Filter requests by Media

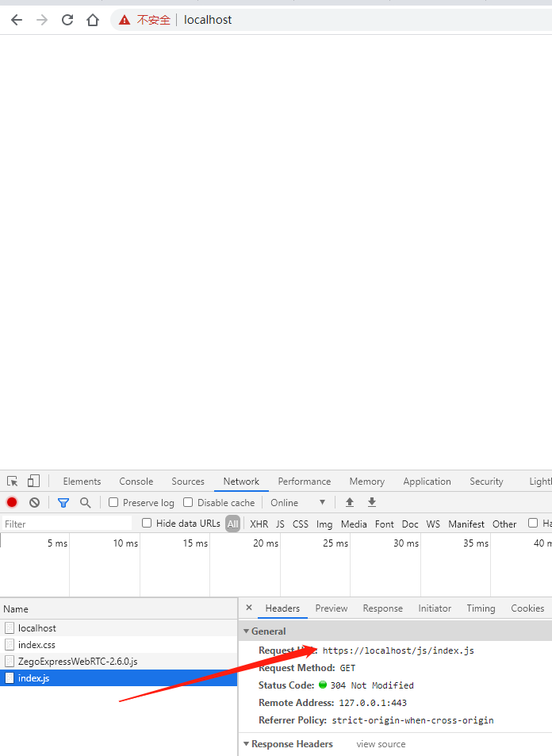[354, 524]
